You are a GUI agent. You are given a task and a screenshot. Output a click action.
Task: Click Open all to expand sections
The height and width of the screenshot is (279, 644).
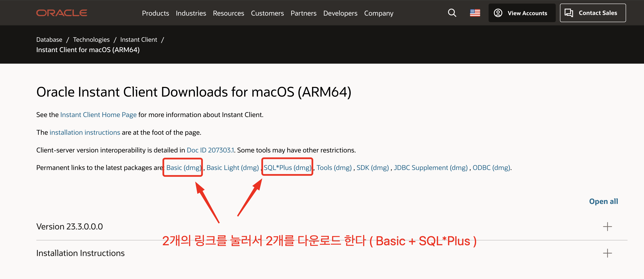603,201
